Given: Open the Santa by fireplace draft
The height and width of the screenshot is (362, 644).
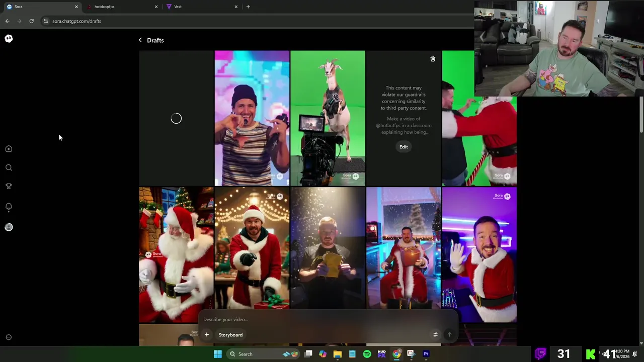Looking at the screenshot, I should [176, 255].
